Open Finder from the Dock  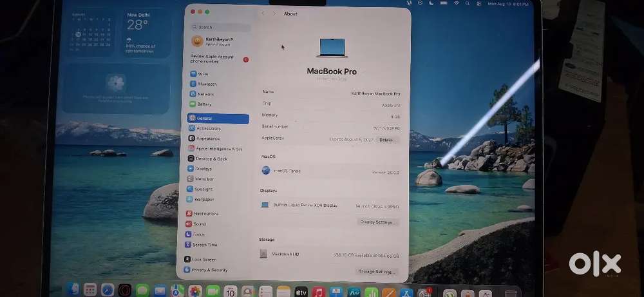[x=73, y=290]
